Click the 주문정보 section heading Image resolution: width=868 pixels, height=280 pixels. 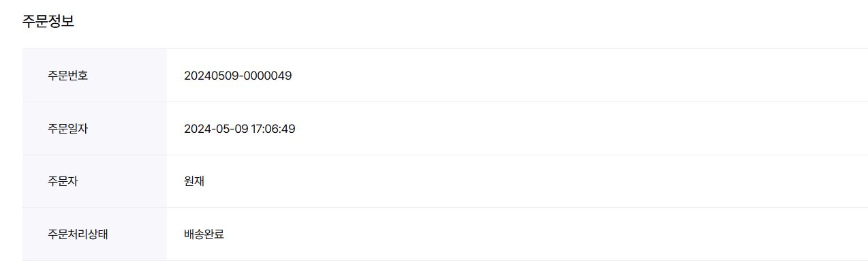coord(48,21)
